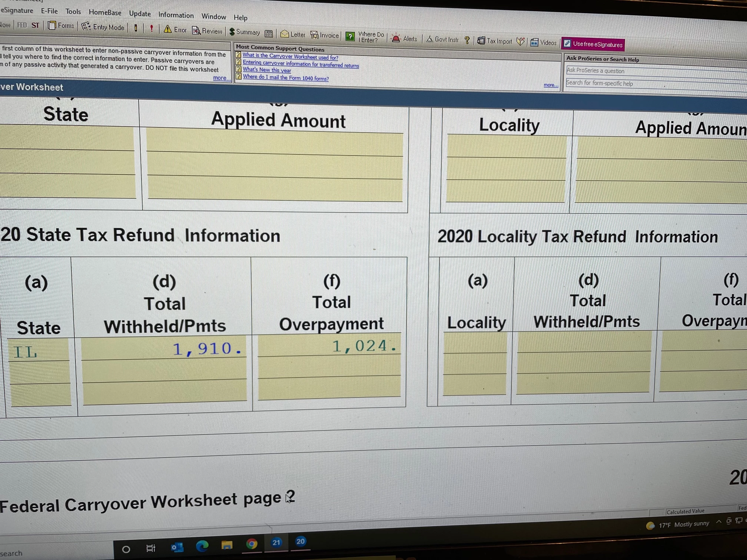
Task: Select the 1,024. Total Overpayment field
Action: [329, 345]
